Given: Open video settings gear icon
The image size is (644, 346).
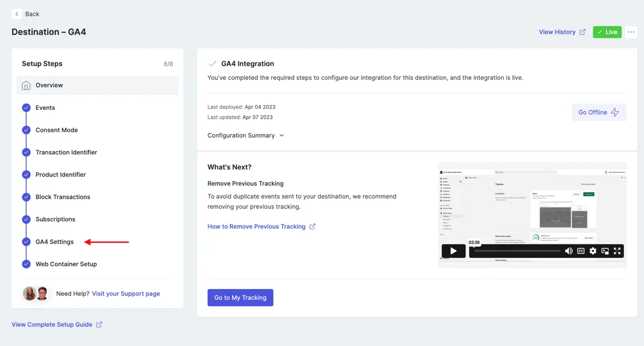Looking at the screenshot, I should (x=593, y=251).
